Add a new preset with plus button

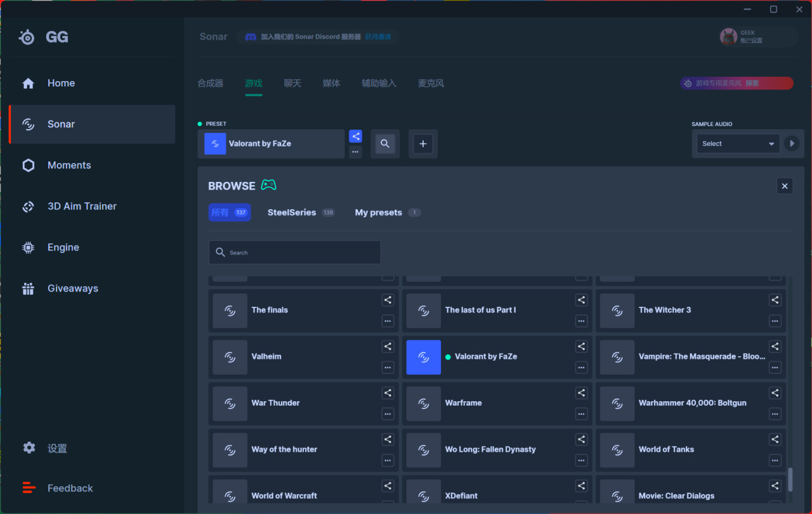tap(423, 144)
